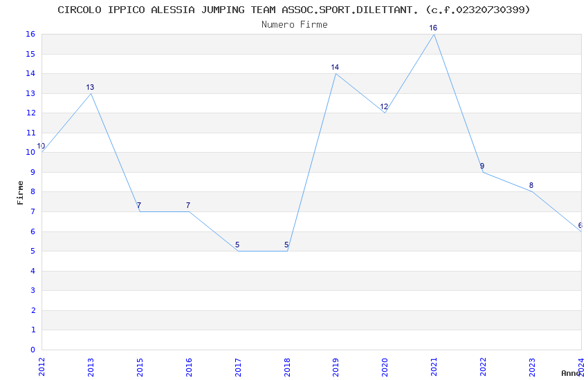This screenshot has width=588, height=380.
Task: Select data label 16 above year 2021
Action: coord(433,28)
